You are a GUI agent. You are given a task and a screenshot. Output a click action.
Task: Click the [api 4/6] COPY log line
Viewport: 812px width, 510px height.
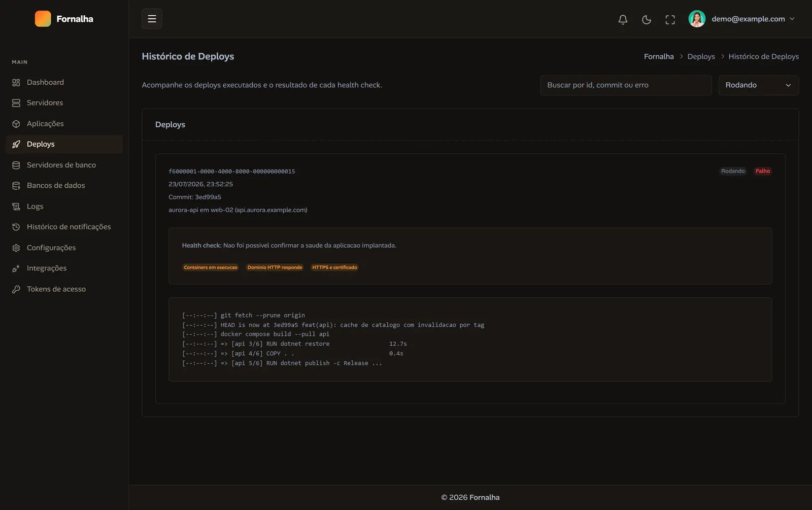(293, 353)
